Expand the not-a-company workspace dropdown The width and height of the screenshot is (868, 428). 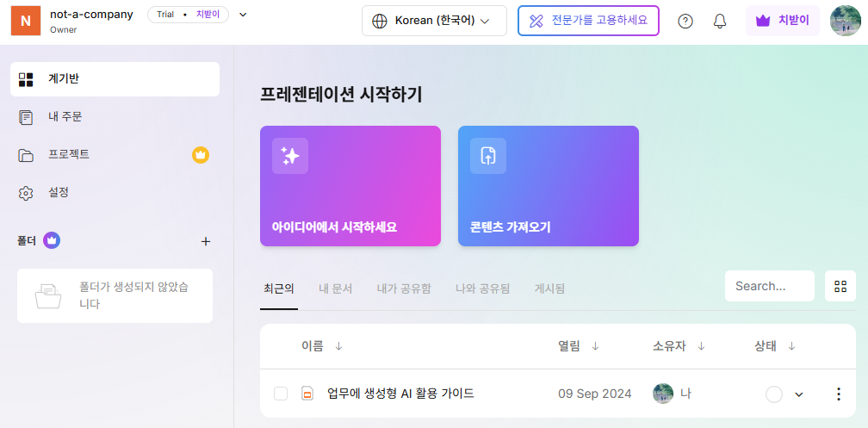pyautogui.click(x=243, y=15)
